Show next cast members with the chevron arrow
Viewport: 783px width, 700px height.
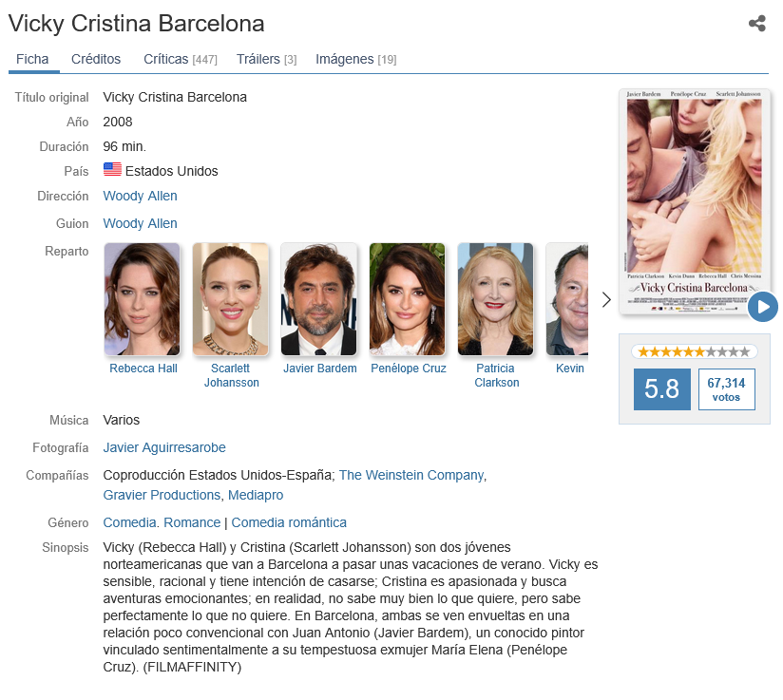(606, 299)
